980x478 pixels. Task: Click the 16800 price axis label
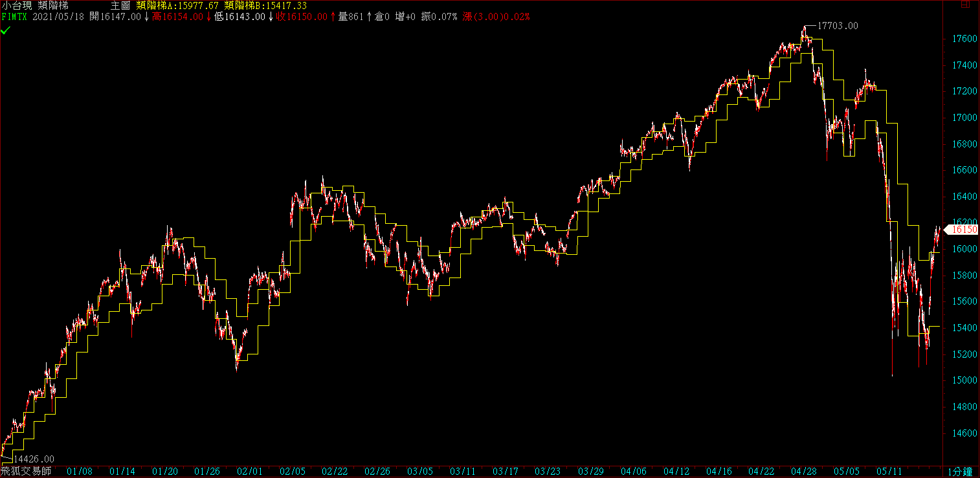click(964, 144)
